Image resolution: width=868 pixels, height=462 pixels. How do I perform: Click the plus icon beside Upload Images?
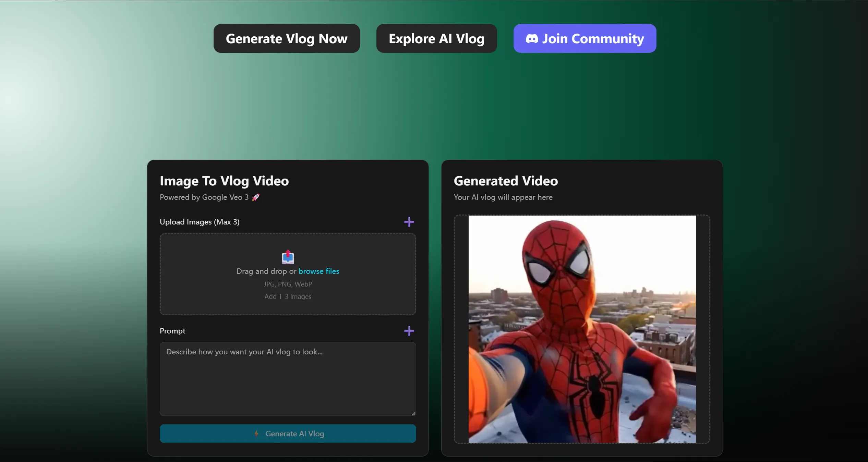(x=409, y=222)
